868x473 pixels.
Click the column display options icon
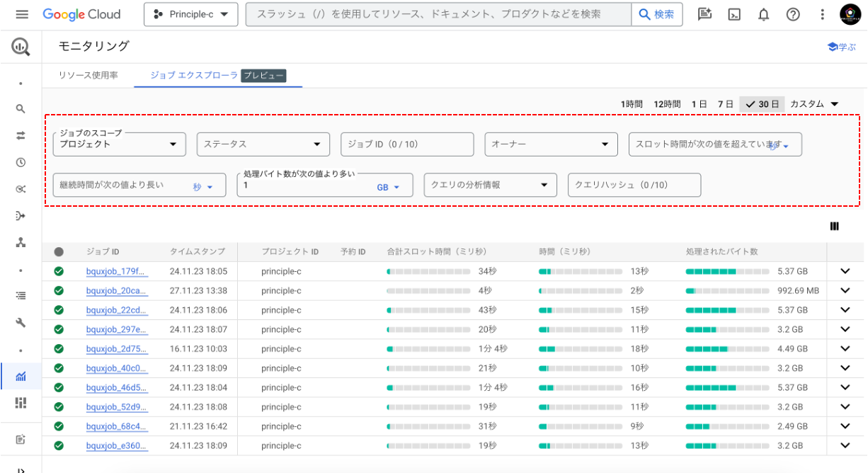(x=835, y=226)
